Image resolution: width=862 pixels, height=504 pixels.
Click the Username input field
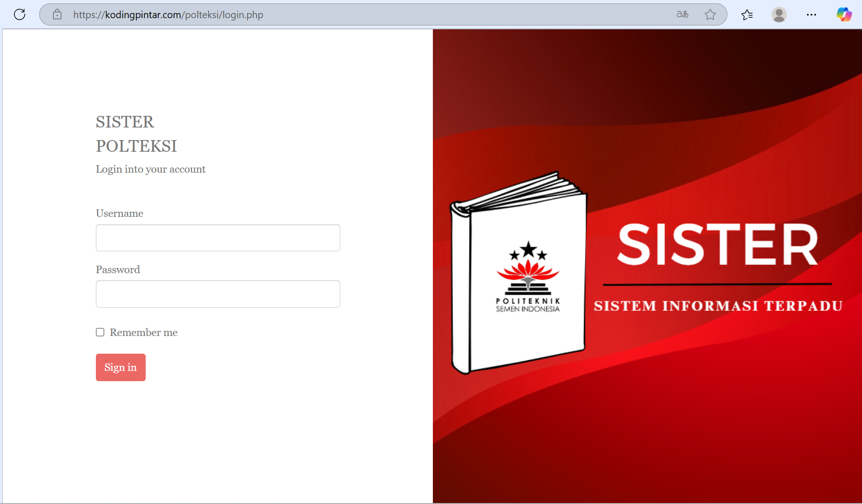(218, 238)
